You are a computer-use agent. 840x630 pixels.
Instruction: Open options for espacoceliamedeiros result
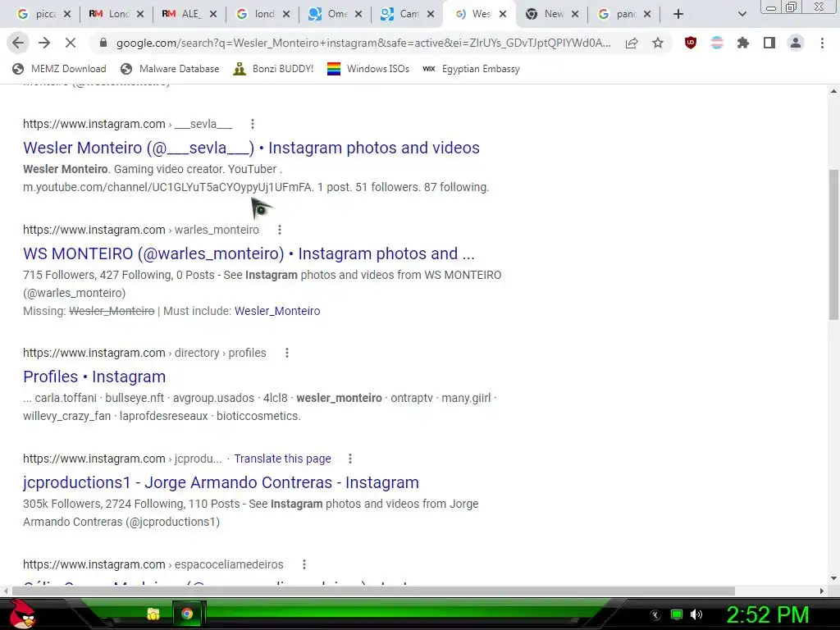click(304, 564)
